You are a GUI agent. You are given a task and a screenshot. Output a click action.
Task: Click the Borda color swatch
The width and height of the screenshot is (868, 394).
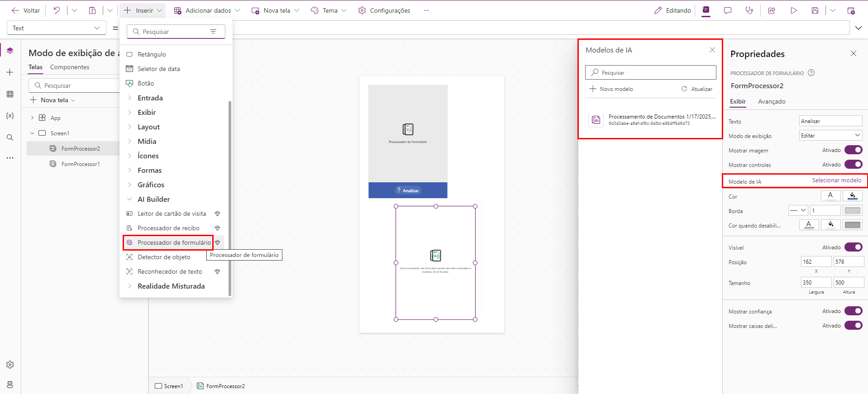[x=853, y=210]
